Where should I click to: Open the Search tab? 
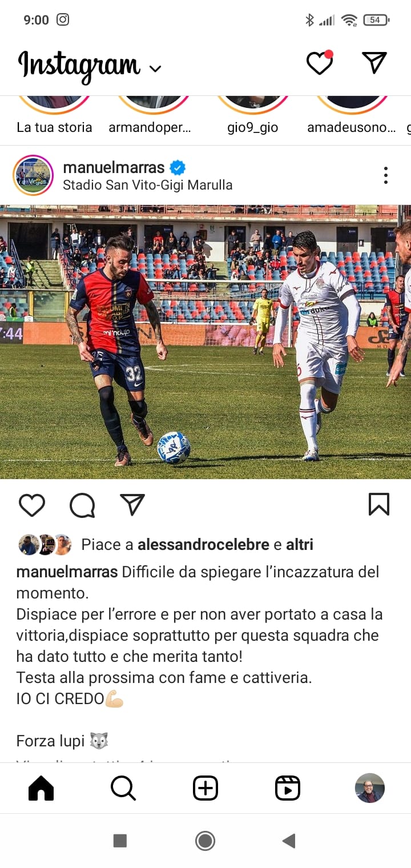click(123, 789)
